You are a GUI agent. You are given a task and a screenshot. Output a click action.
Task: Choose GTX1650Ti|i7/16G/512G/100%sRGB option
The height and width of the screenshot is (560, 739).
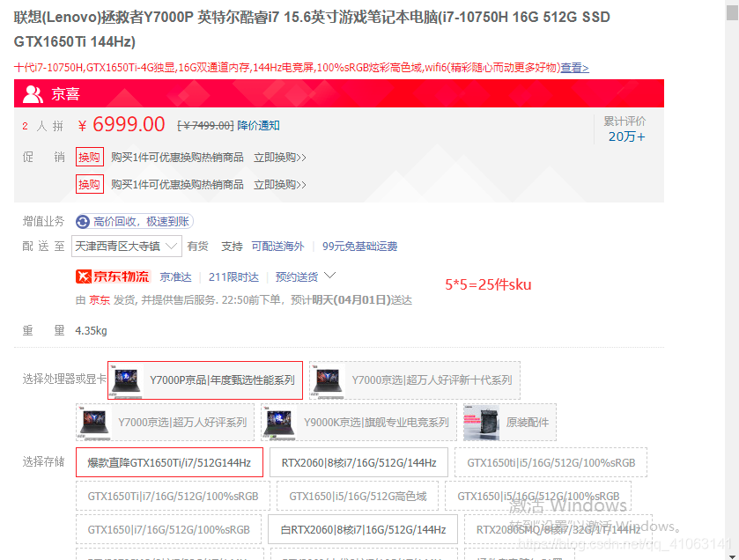tap(173, 496)
